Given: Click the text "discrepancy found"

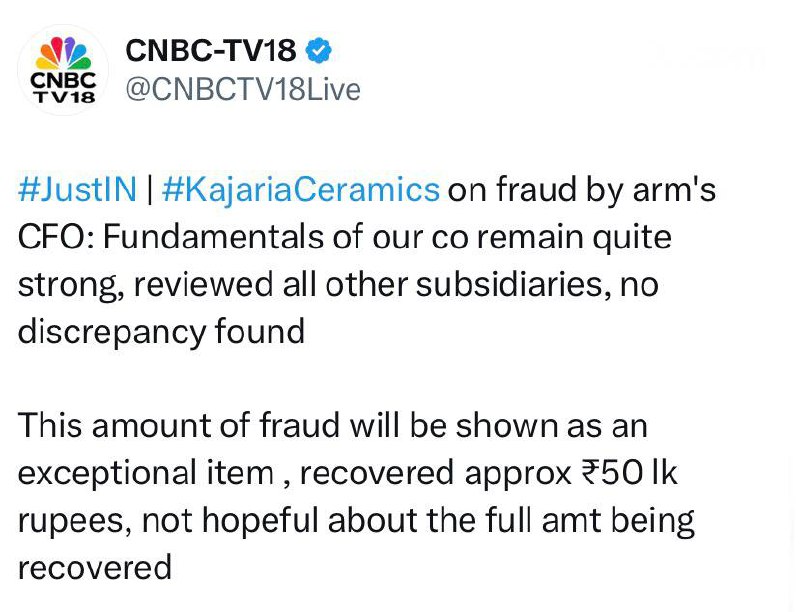Looking at the screenshot, I should click(x=161, y=331).
